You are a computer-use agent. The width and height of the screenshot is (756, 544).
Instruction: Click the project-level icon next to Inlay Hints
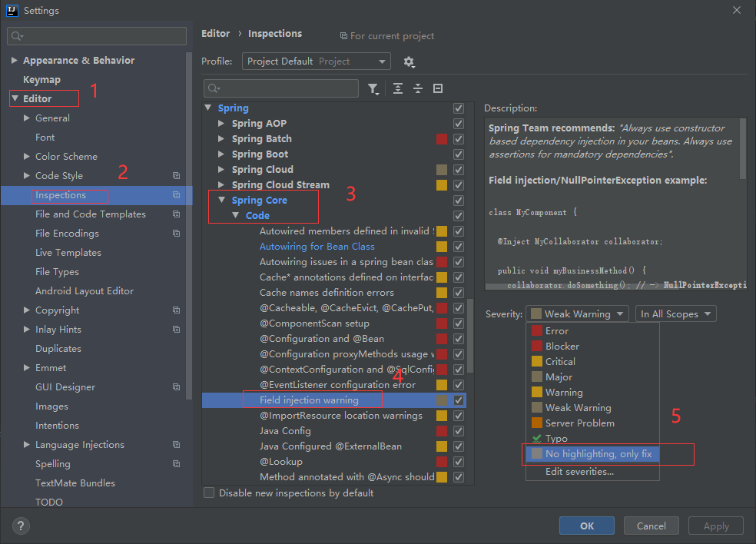click(177, 330)
